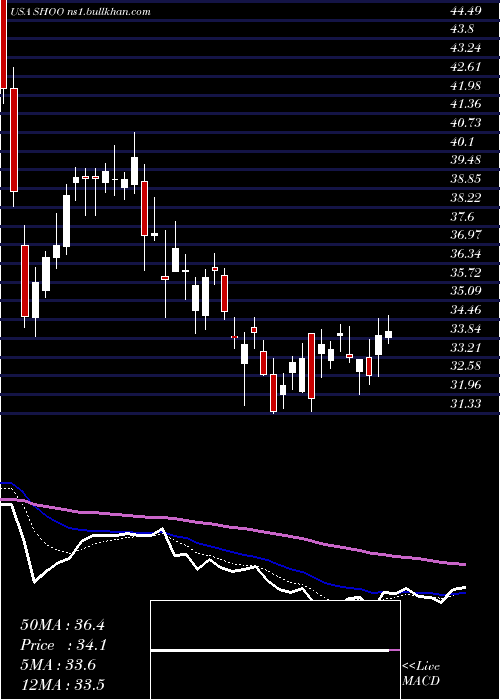The width and height of the screenshot is (500, 700).
Task: Select the 35.09 price axis label
Action: [x=466, y=291]
